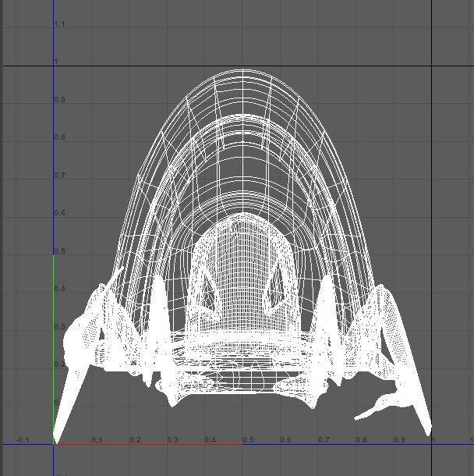The width and height of the screenshot is (474, 476).
Task: Click the 0.9 label on vertical V axis
Action: [x=60, y=100]
